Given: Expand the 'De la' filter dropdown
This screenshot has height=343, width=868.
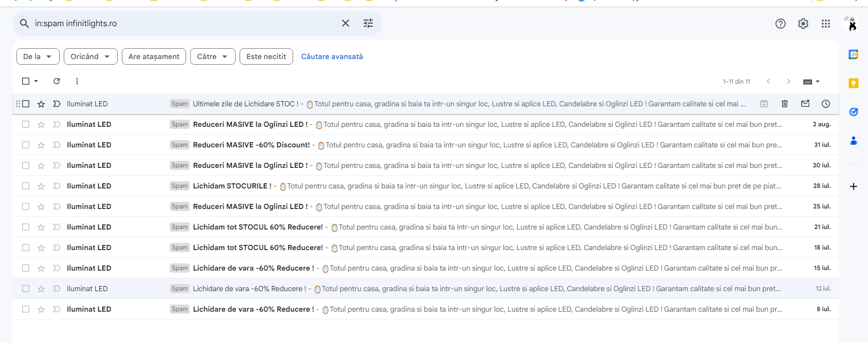Looking at the screenshot, I should (x=38, y=56).
